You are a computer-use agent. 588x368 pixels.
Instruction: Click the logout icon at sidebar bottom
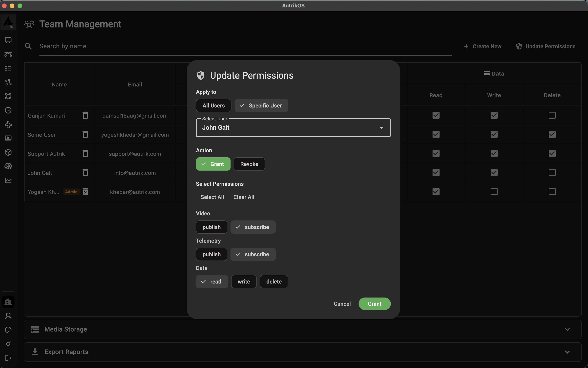tap(8, 358)
